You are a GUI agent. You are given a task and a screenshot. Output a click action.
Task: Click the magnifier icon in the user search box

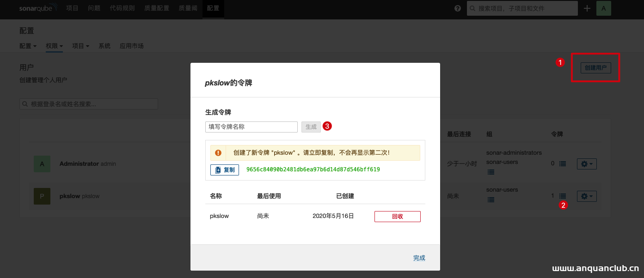click(25, 103)
